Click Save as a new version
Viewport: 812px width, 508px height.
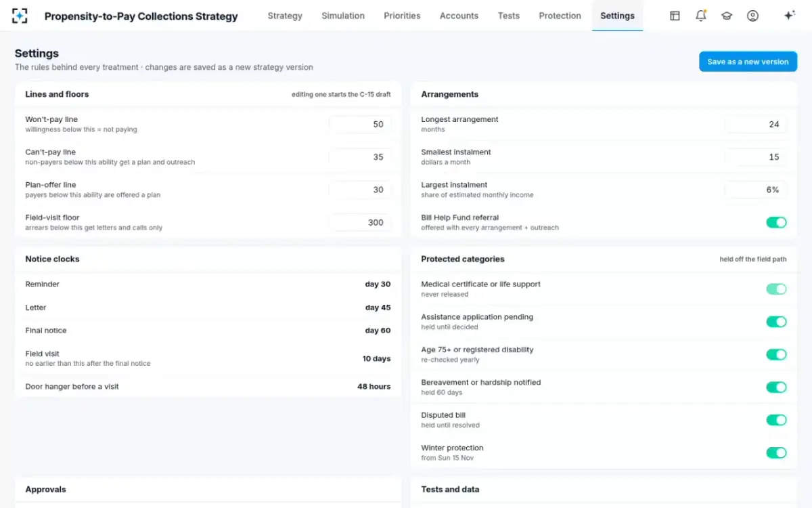[748, 62]
